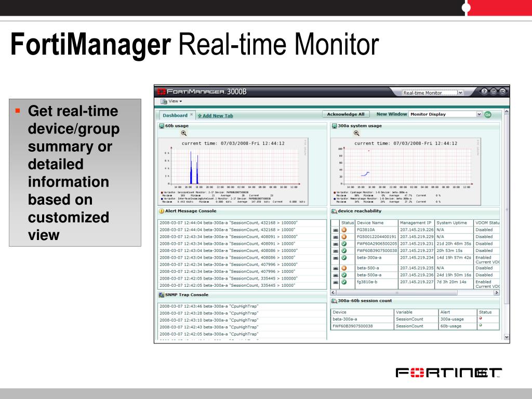Select alert 12:42:05 SessionCount, 335445 > 100000
The image size is (532, 399).
click(242, 278)
